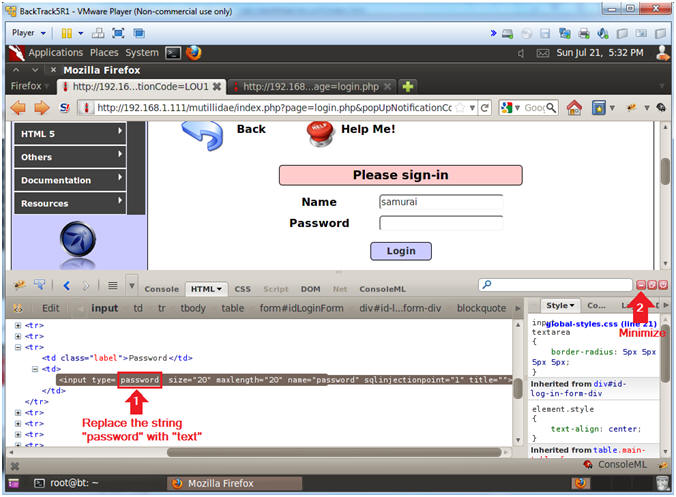This screenshot has width=676, height=497.
Task: Expand the HTML 5 sidebar menu
Action: [x=70, y=134]
